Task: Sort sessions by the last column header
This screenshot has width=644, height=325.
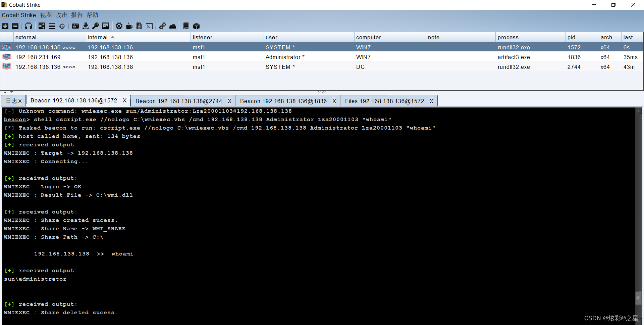Action: coord(632,37)
